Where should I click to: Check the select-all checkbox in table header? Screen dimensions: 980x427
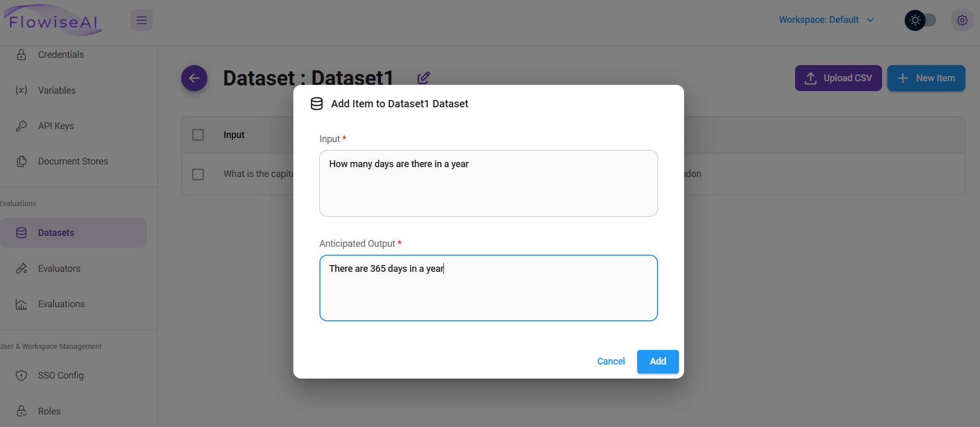point(198,135)
